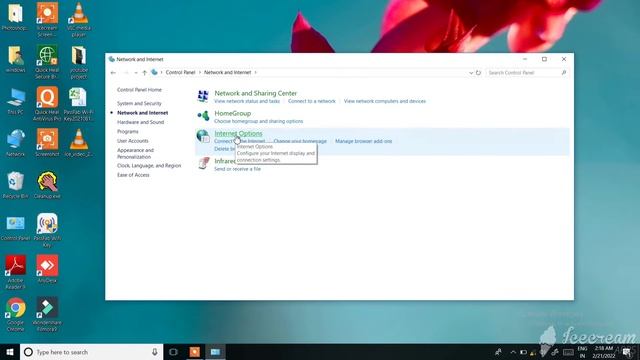Open Quick Heal AntiVirus Pro icon
Screen dimensions: 640x360
[x=47, y=104]
